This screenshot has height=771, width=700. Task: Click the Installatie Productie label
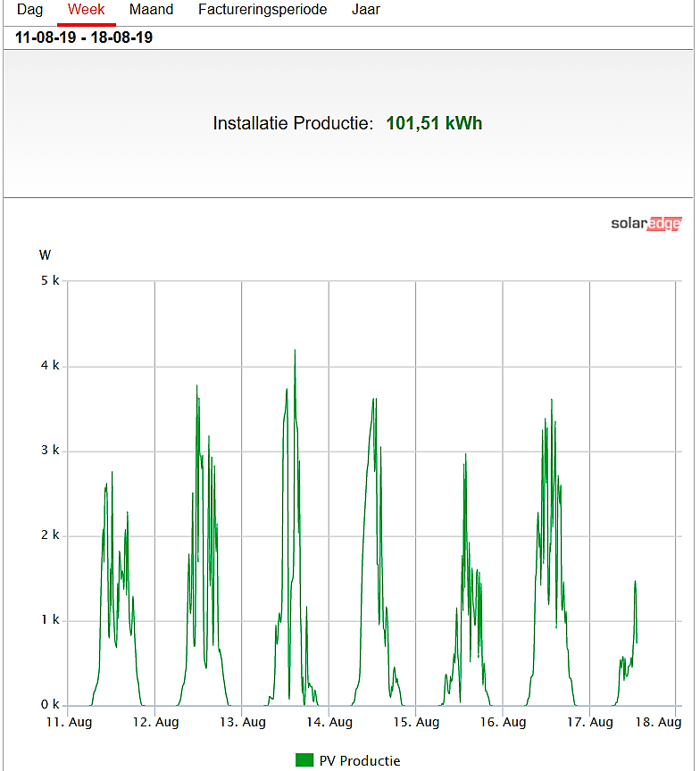point(293,123)
